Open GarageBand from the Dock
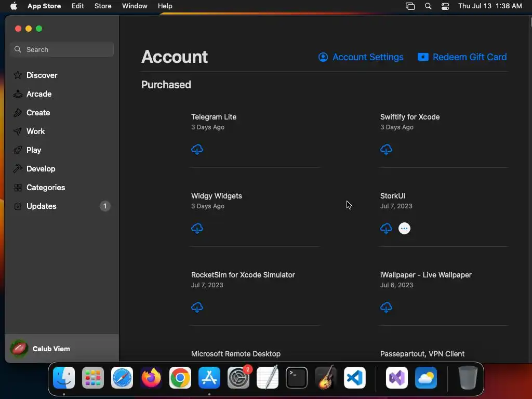 coord(326,378)
